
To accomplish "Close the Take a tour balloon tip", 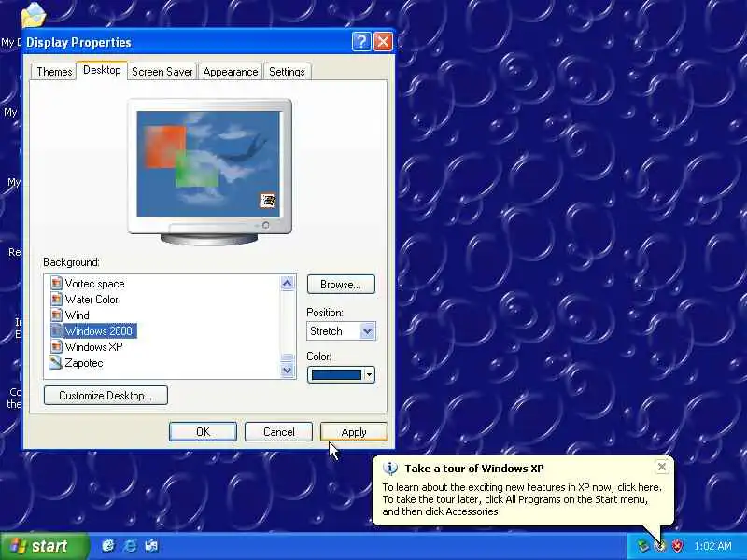I will tap(662, 468).
